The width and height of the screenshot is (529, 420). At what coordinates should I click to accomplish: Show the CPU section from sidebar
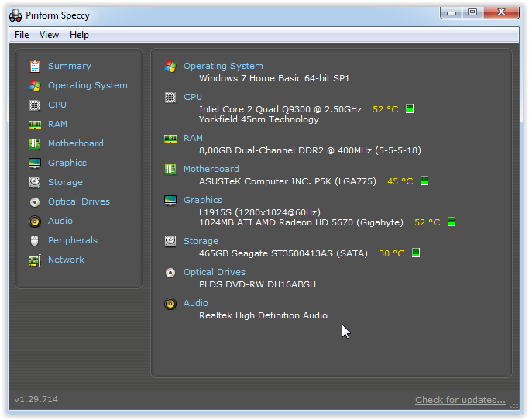pos(57,105)
